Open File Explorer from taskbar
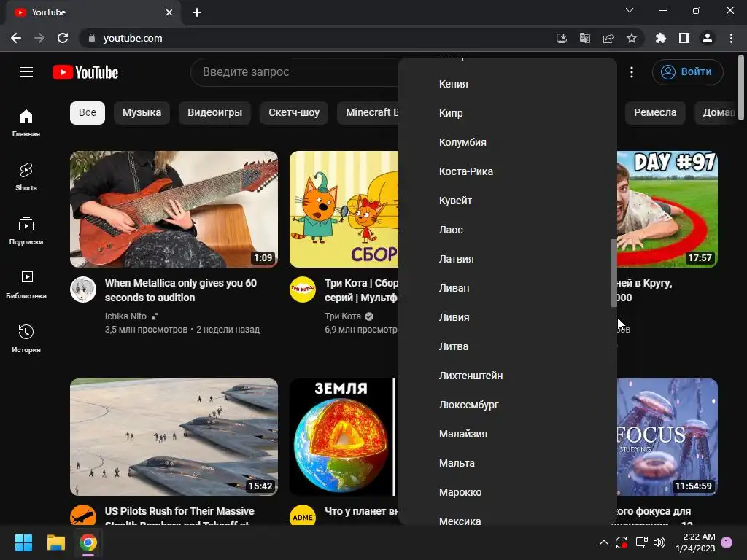747x560 pixels. click(55, 542)
